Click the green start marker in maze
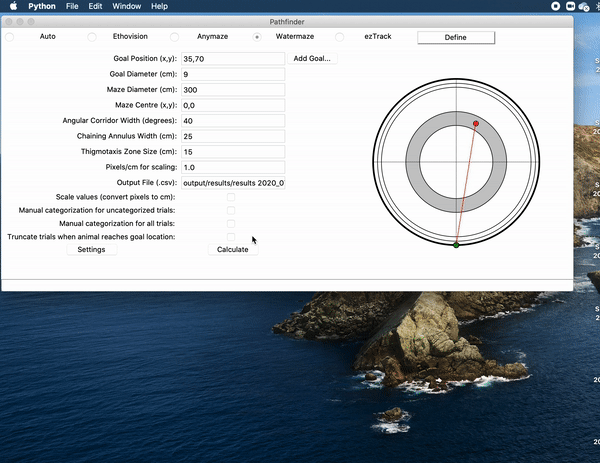This screenshot has width=600, height=463. pyautogui.click(x=456, y=245)
